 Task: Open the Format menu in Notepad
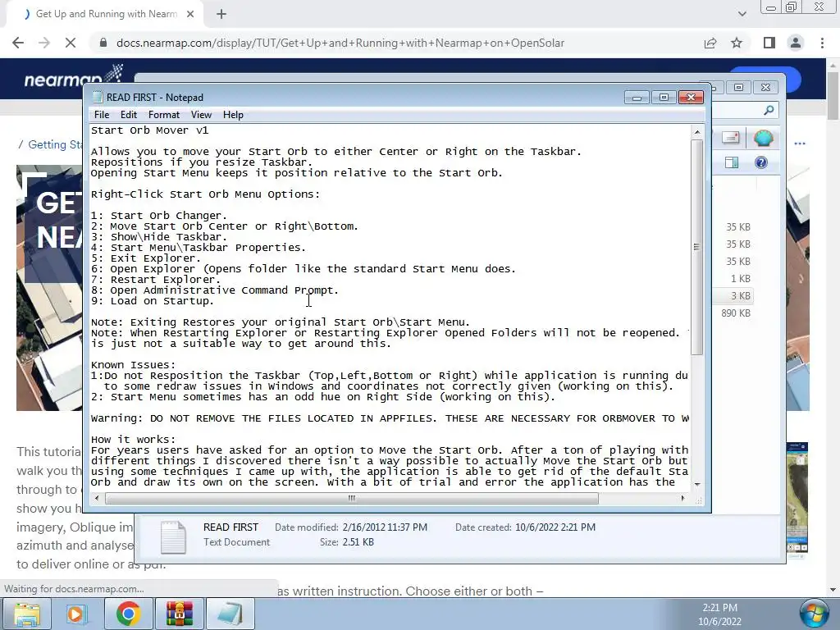coord(164,115)
